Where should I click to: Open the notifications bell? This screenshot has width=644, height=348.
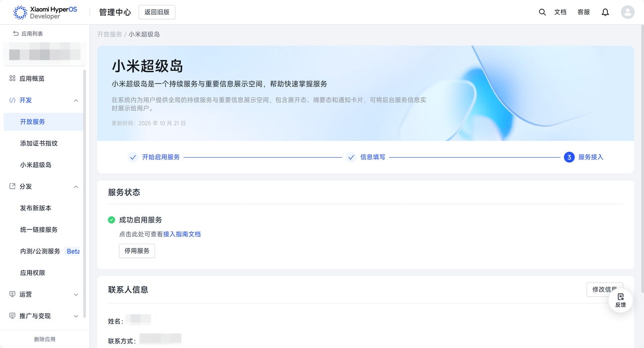tap(605, 12)
